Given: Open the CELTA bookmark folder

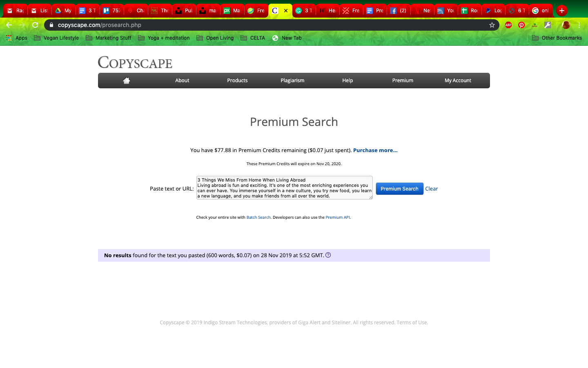Looking at the screenshot, I should [253, 38].
